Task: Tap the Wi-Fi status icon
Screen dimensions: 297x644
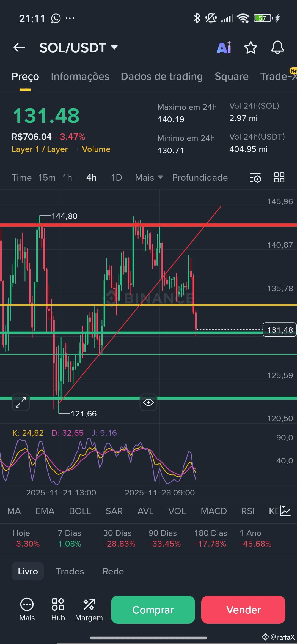Action: point(243,18)
